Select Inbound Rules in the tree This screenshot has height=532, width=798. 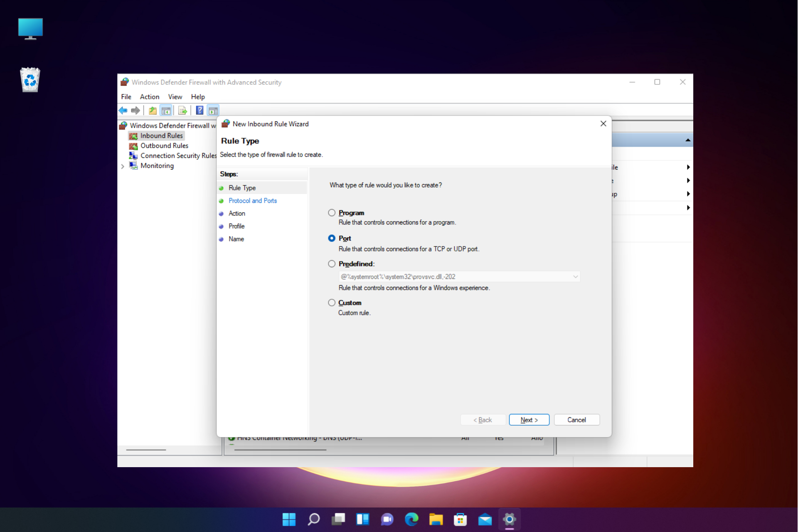pos(161,135)
